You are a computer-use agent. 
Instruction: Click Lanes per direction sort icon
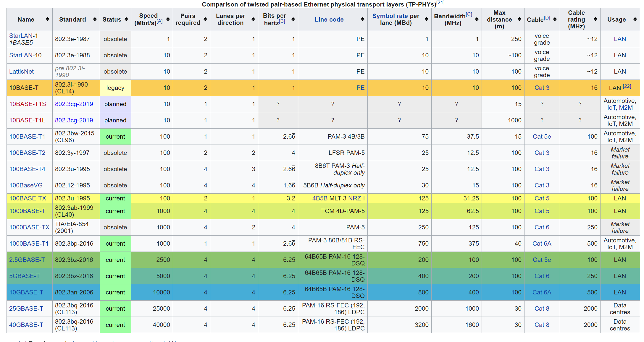coord(253,20)
